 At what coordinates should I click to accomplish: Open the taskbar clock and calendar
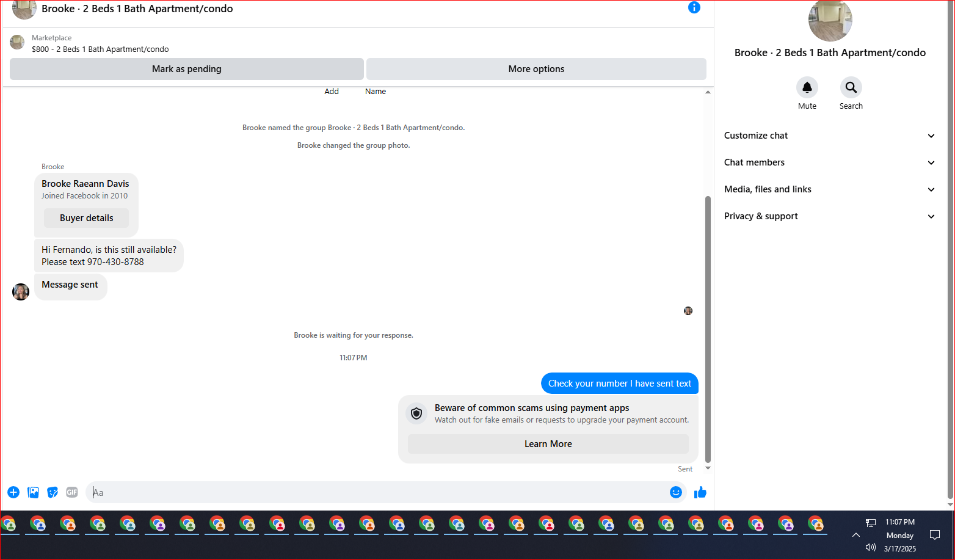click(x=900, y=535)
